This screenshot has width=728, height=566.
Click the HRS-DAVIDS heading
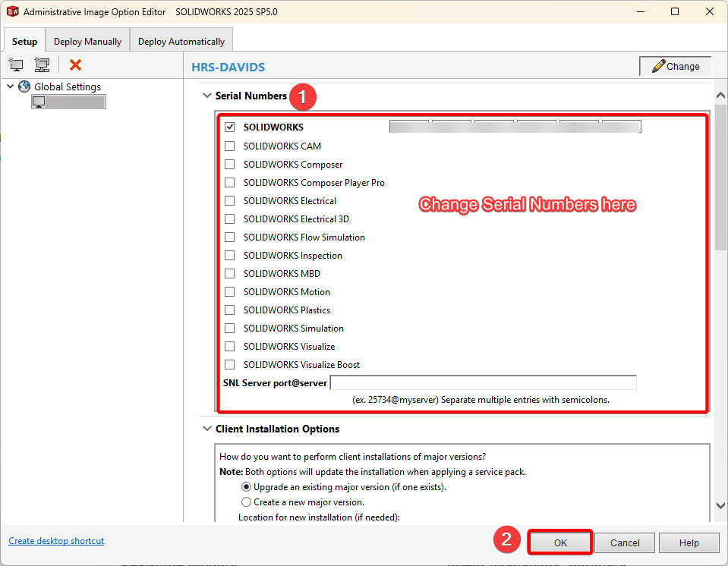(228, 67)
